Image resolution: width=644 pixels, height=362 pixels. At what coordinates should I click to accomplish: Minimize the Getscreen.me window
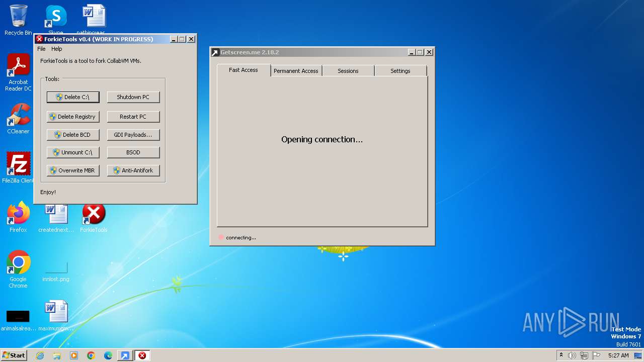point(412,52)
